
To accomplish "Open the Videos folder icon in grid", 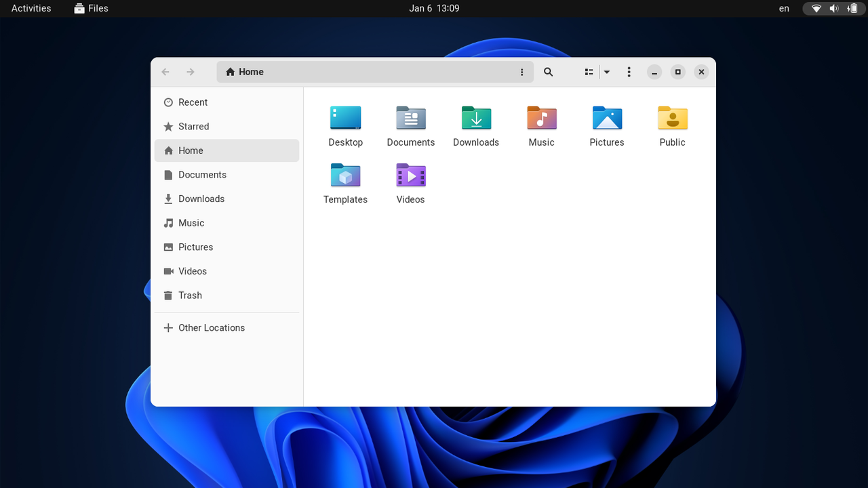I will coord(411,175).
